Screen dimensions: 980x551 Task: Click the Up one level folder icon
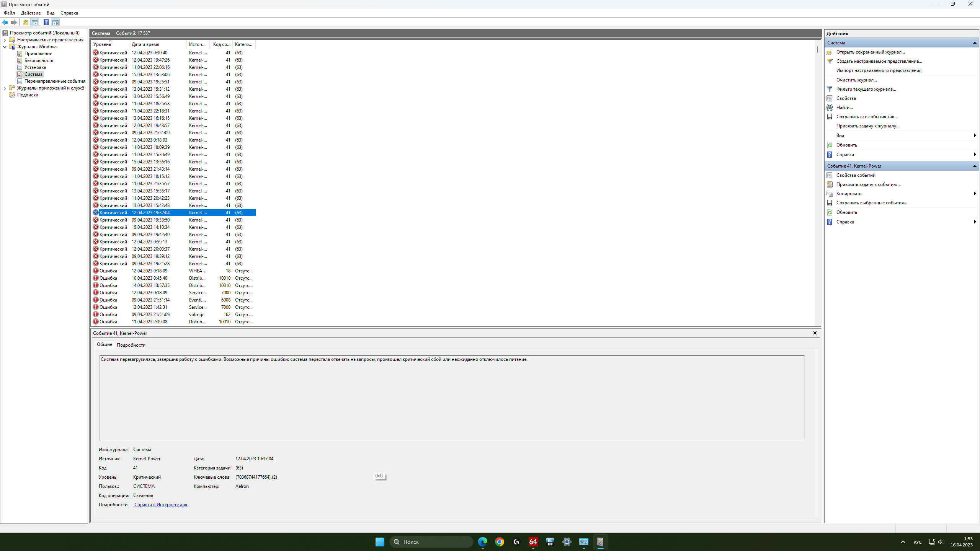click(x=25, y=22)
